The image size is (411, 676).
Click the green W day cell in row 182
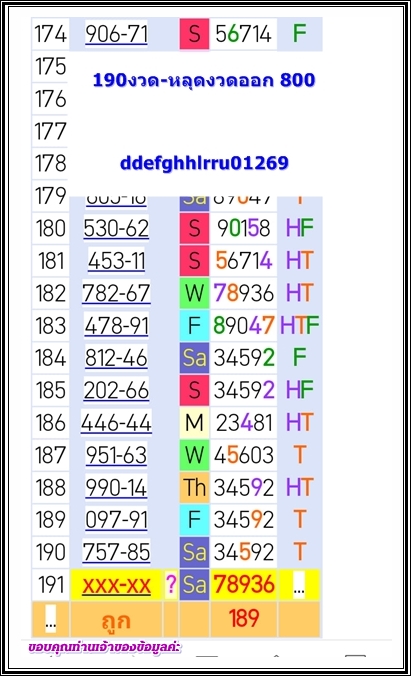(195, 293)
